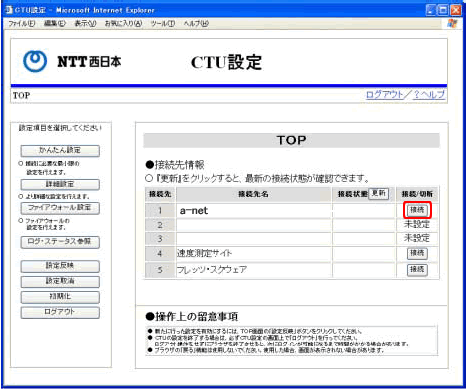Image resolution: width=466 pixels, height=390 pixels.
Task: Open the 編集(E) menu
Action: (x=55, y=24)
